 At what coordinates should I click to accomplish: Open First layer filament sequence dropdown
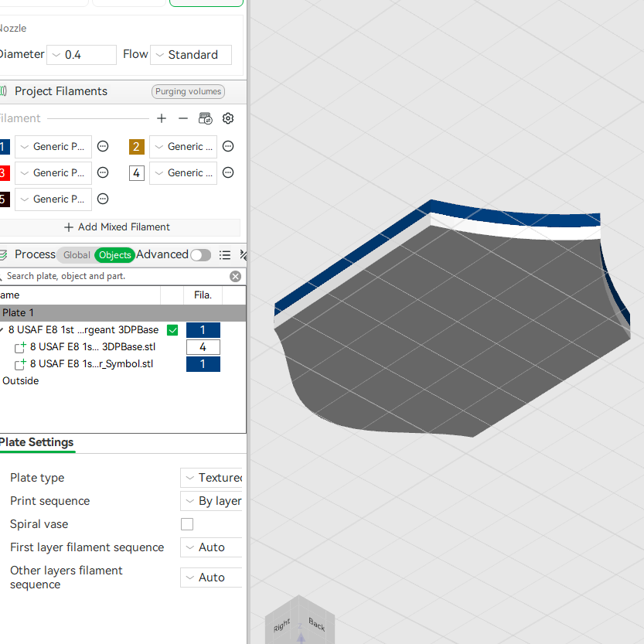(x=211, y=547)
